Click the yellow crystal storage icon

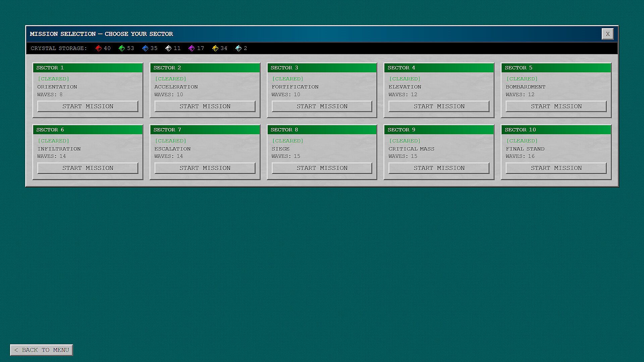(x=215, y=49)
